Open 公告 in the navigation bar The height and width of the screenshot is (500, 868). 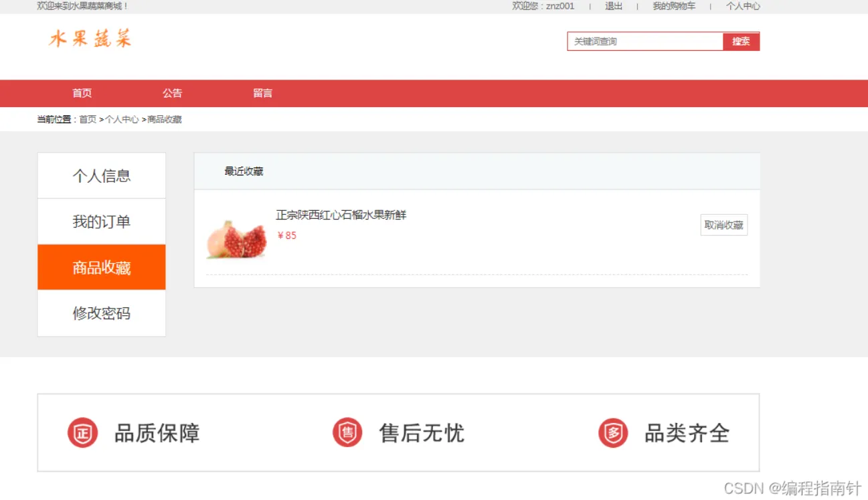tap(172, 93)
